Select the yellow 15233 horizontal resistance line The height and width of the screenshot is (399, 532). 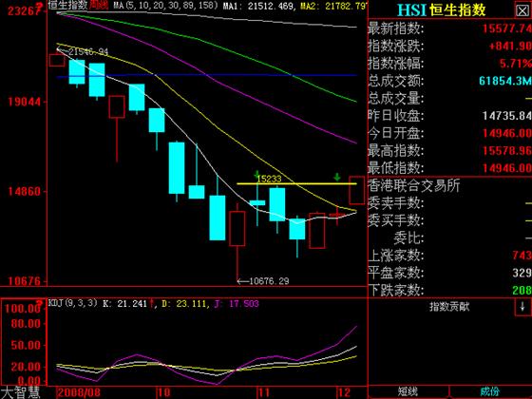(296, 183)
